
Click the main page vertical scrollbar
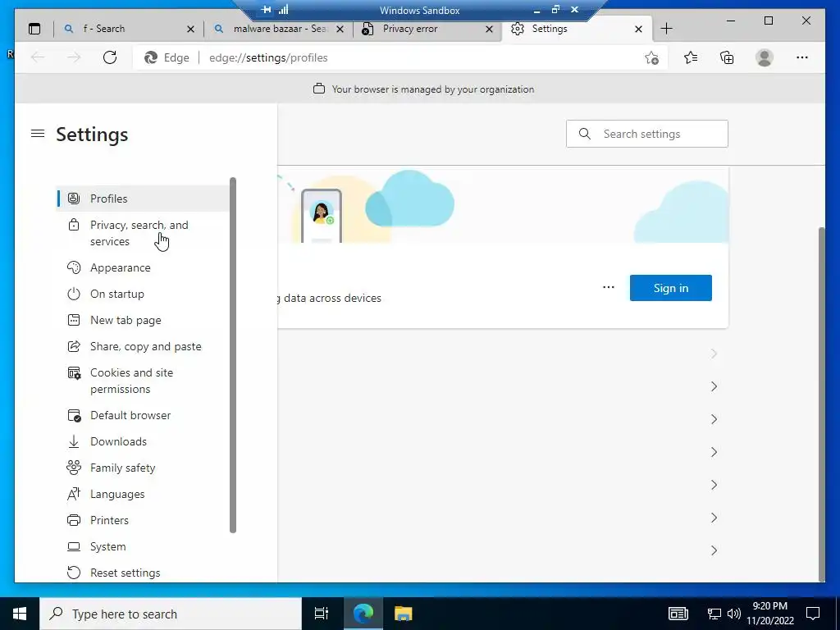coord(822,404)
